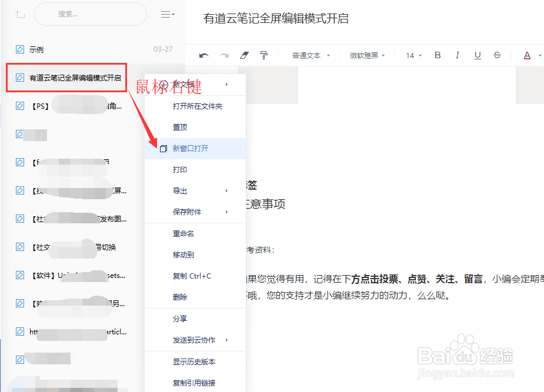
Task: Select 置顶 in the context menu
Action: point(180,126)
